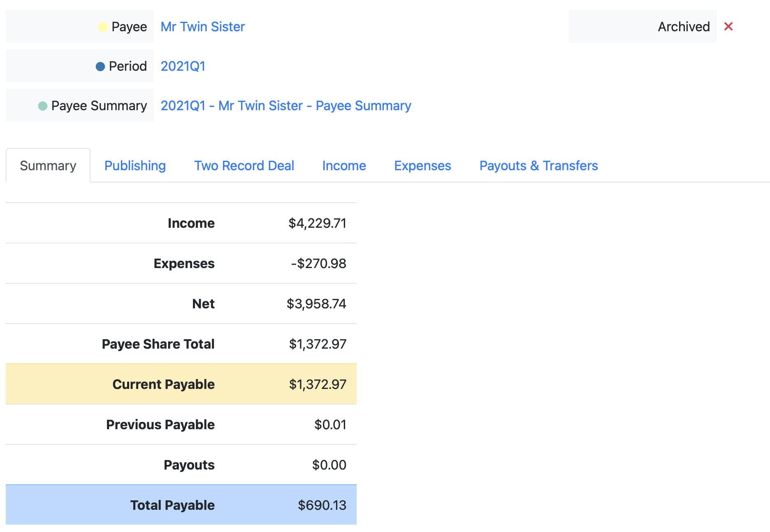Click the red X Archived status icon
Image resolution: width=770 pixels, height=532 pixels.
728,27
